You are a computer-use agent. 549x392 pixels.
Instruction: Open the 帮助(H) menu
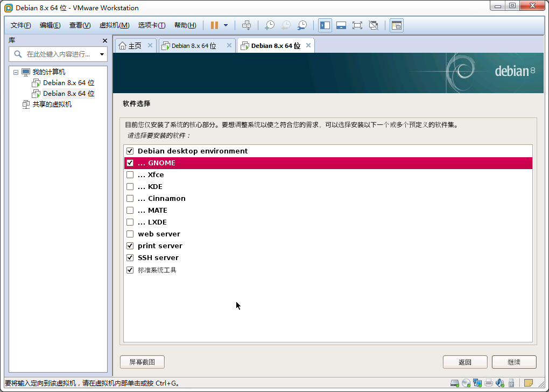(185, 25)
